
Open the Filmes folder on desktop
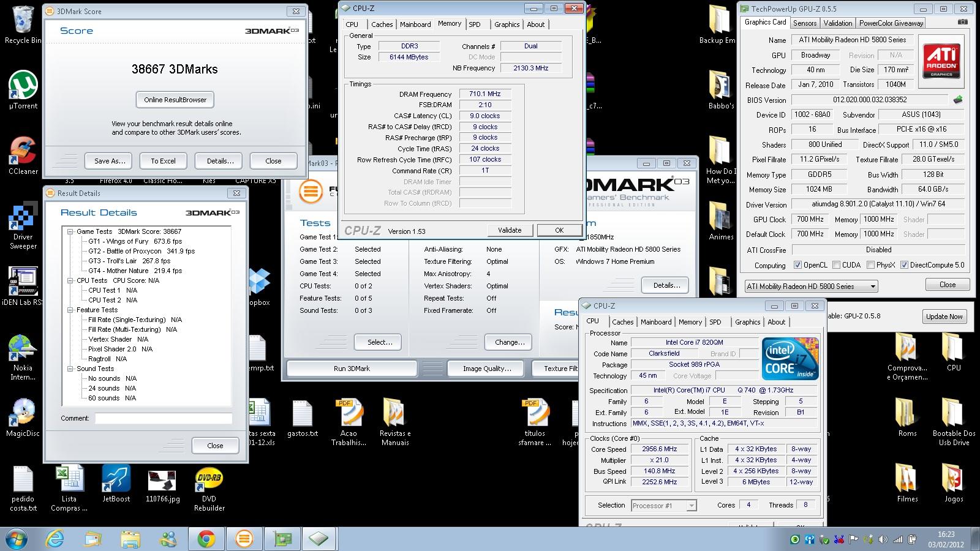(x=907, y=484)
